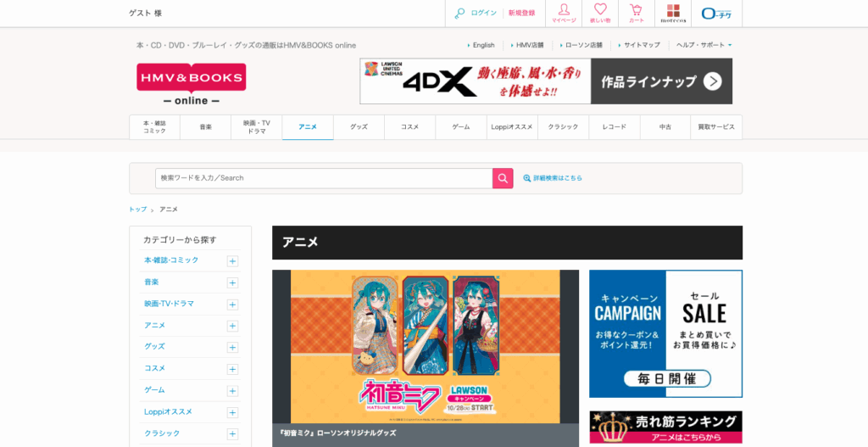The width and height of the screenshot is (868, 447).
Task: Switch site language via English link
Action: click(x=483, y=45)
